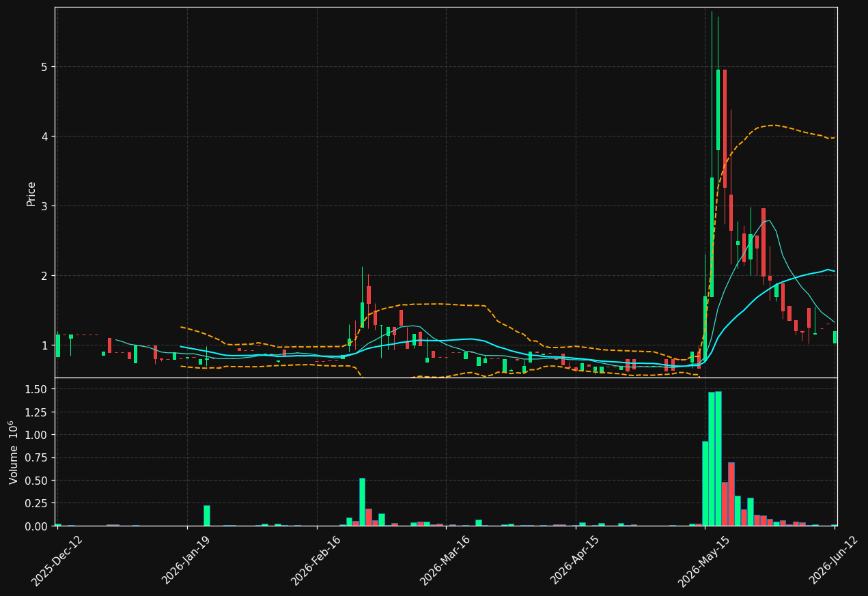Click the Volume axis title
This screenshot has height=596, width=868.
14,452
